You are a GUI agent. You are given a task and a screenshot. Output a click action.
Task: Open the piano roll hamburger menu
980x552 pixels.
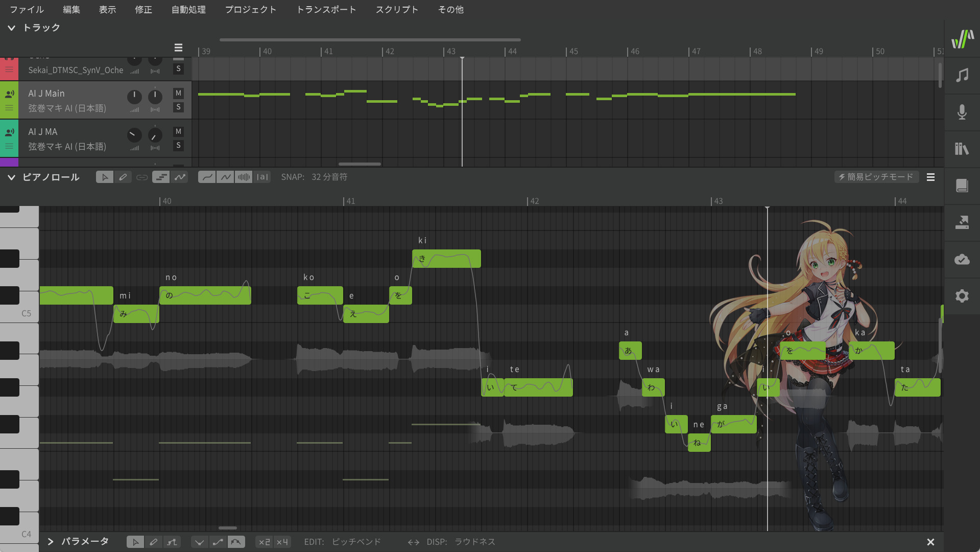click(x=930, y=177)
